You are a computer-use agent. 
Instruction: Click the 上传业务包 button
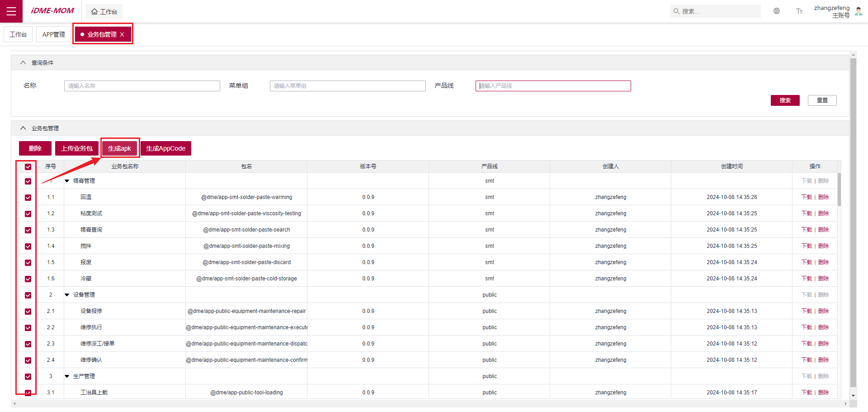pos(77,148)
